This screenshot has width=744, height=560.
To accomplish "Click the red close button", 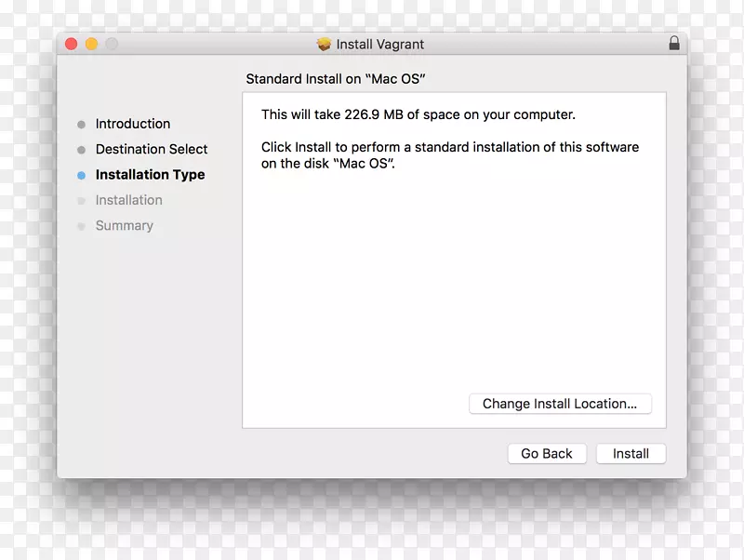I will coord(71,43).
